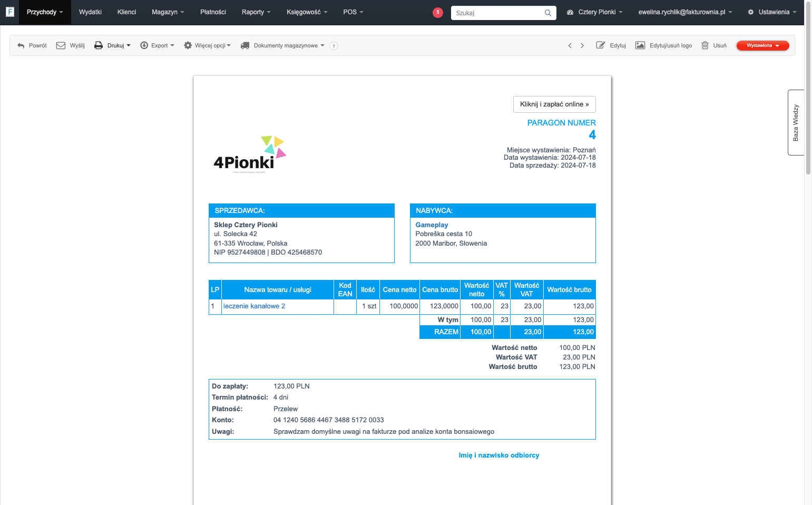This screenshot has height=505, width=812.
Task: Click the Edytuj/usuń logo image icon
Action: click(x=640, y=45)
